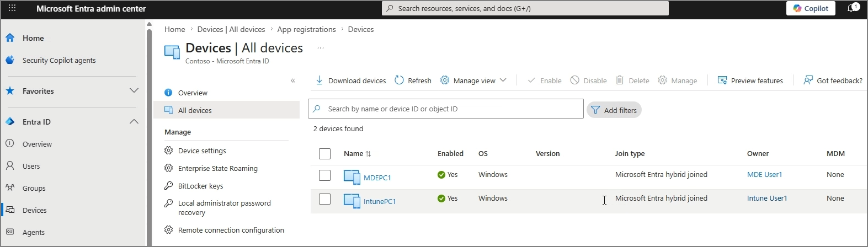Click MDEPC1's 'Microsoft Entra hybrid joined' cell
The width and height of the screenshot is (868, 247).
point(661,175)
